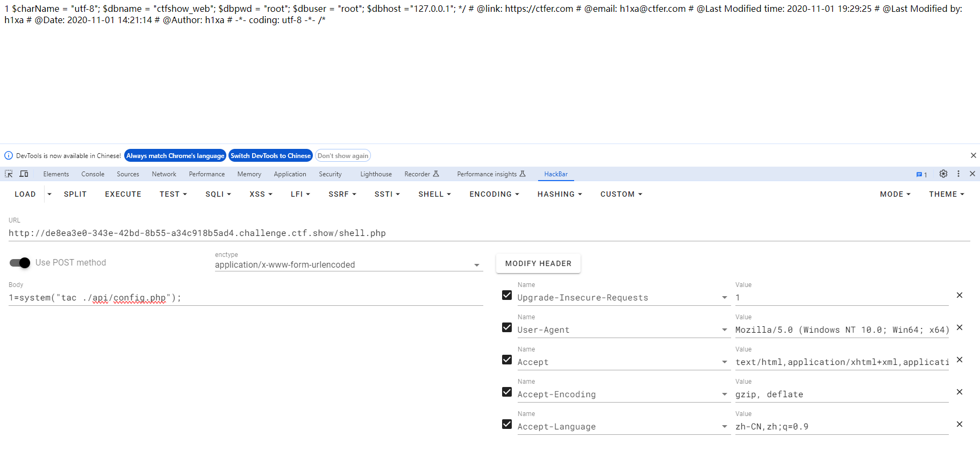Toggle the device toolbar icon
The height and width of the screenshot is (473, 980).
coord(24,174)
